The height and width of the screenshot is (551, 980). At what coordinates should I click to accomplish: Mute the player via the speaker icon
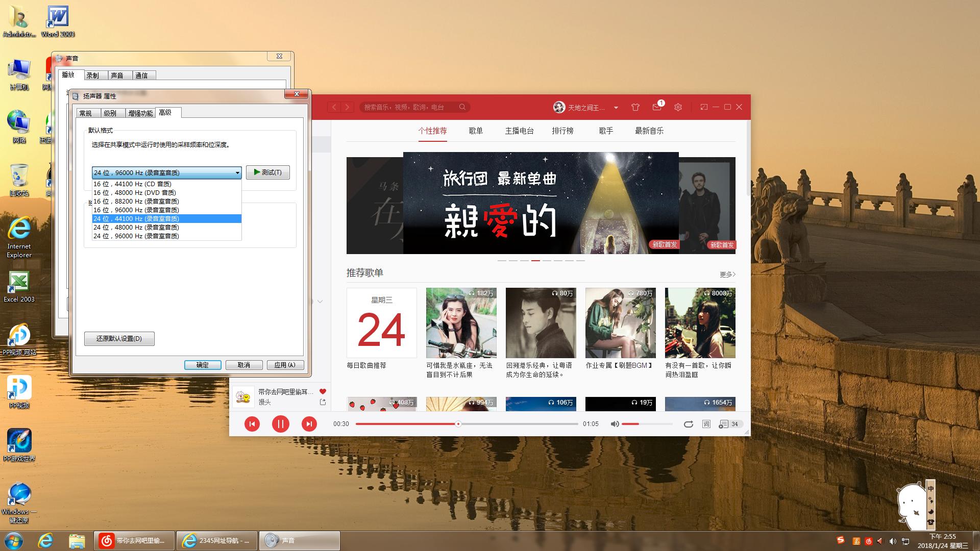(x=615, y=424)
